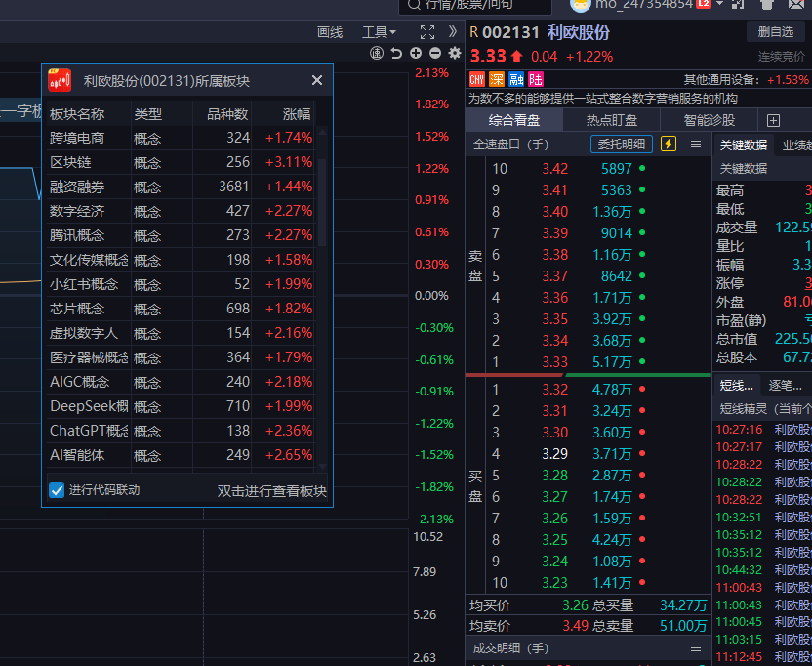812x666 pixels.
Task: Click 委托明细 button
Action: [622, 145]
